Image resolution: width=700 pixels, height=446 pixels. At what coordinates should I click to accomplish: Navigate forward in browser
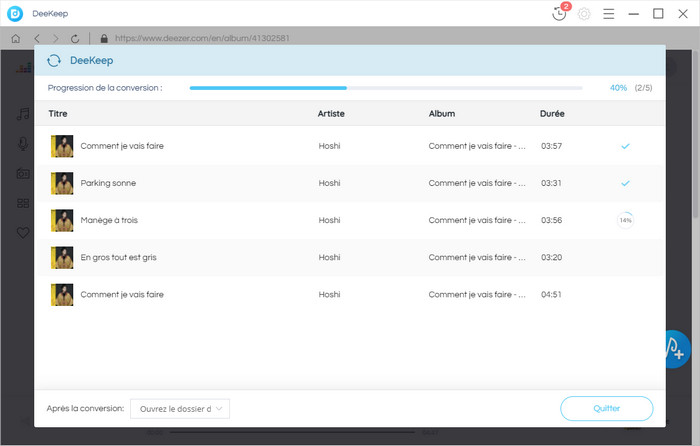[x=55, y=38]
